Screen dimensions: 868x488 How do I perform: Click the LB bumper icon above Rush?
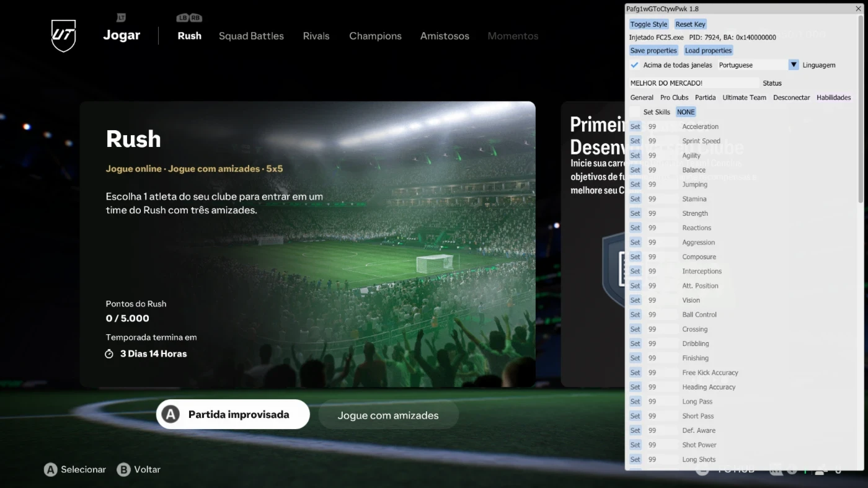(183, 18)
